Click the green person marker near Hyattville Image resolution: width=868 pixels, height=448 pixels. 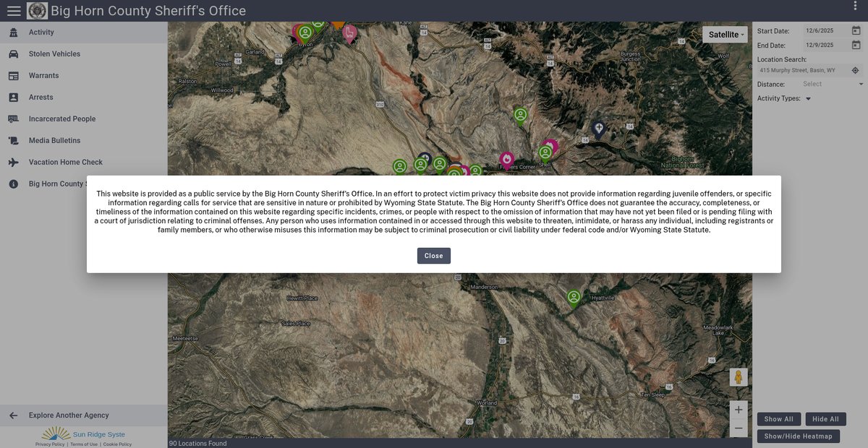pyautogui.click(x=574, y=298)
